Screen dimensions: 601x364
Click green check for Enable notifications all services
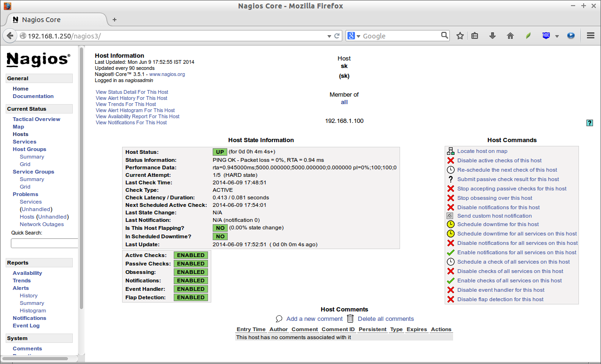pos(451,252)
